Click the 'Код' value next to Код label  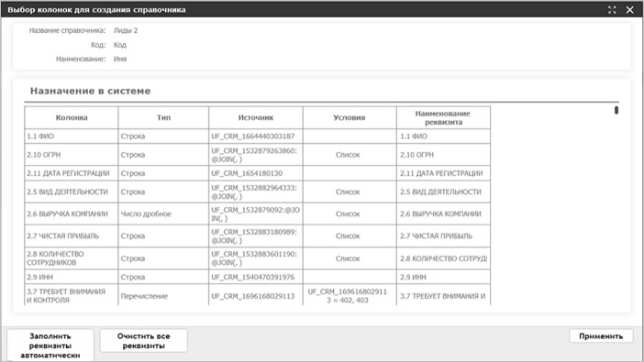pyautogui.click(x=120, y=45)
